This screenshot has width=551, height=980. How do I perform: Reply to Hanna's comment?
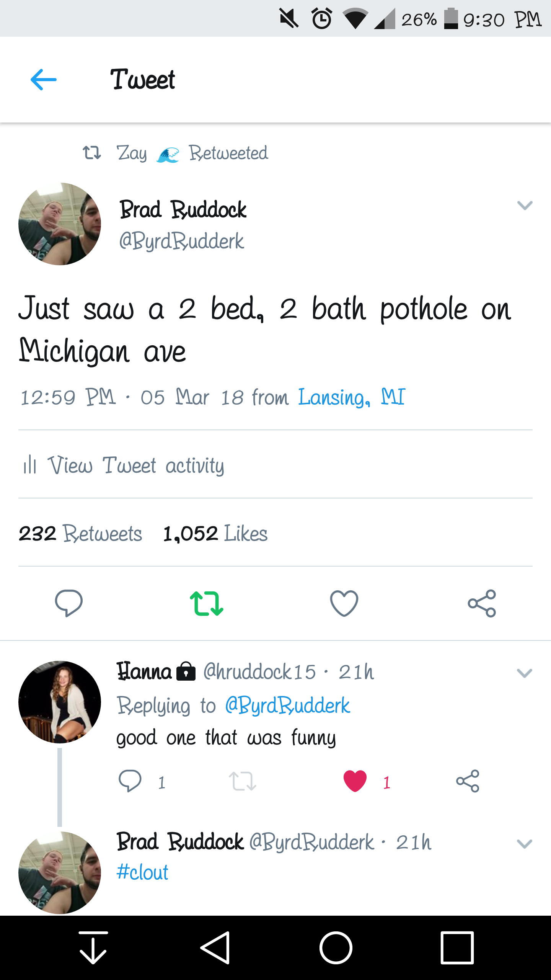point(130,781)
